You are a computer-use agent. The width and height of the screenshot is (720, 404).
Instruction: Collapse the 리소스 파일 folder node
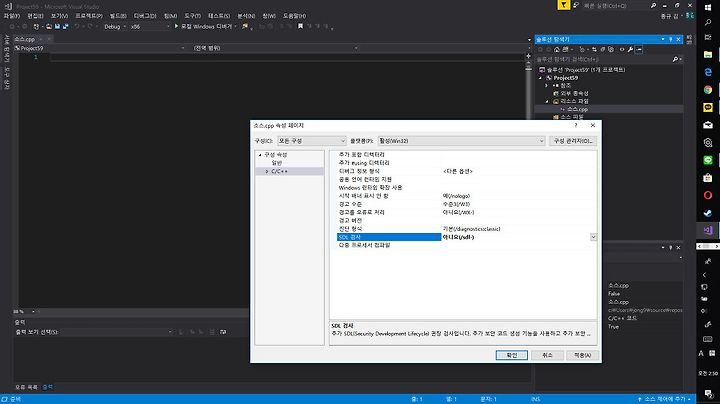pyautogui.click(x=546, y=101)
